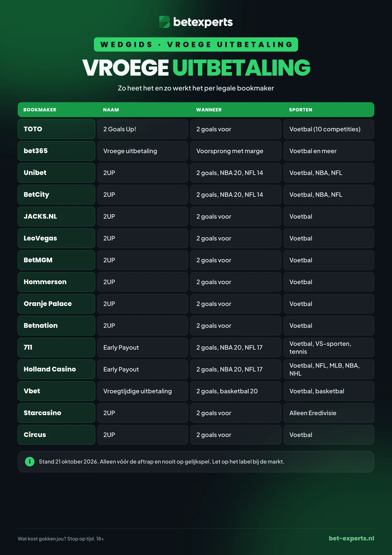This screenshot has height=555, width=392.
Task: Click the betexperts logo icon
Action: pyautogui.click(x=165, y=22)
